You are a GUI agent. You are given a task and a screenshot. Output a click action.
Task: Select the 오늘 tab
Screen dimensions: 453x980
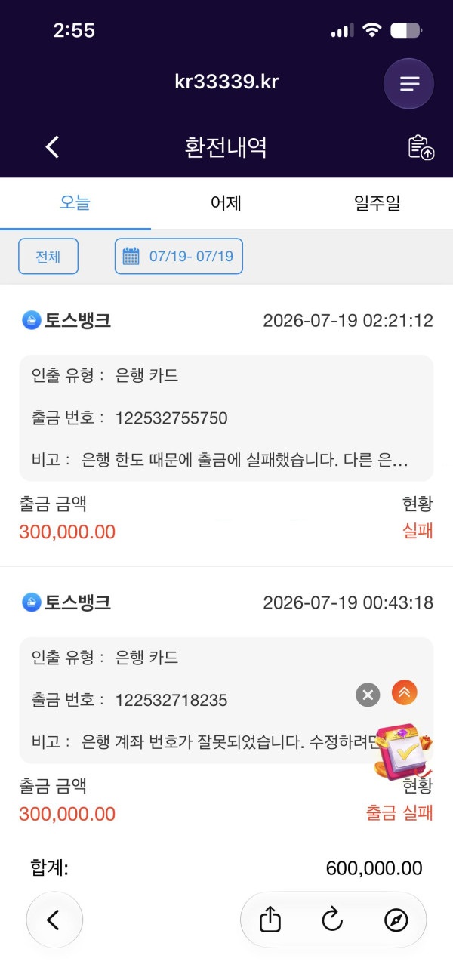pyautogui.click(x=75, y=203)
